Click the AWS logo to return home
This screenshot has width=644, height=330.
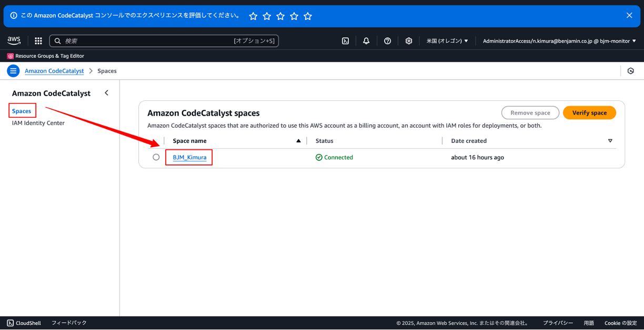pyautogui.click(x=14, y=40)
